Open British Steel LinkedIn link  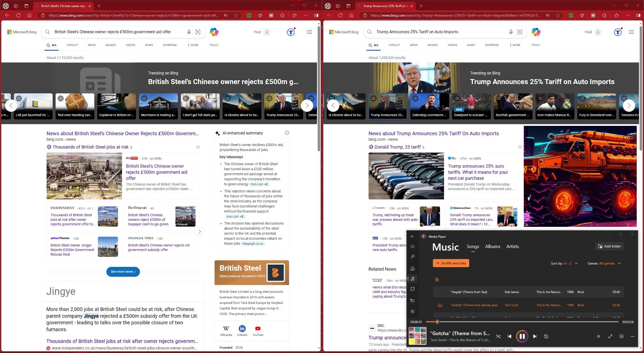[242, 330]
